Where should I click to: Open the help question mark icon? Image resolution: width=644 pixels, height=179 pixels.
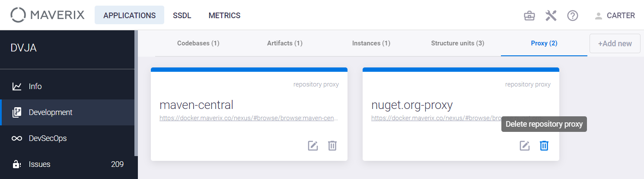pyautogui.click(x=573, y=16)
